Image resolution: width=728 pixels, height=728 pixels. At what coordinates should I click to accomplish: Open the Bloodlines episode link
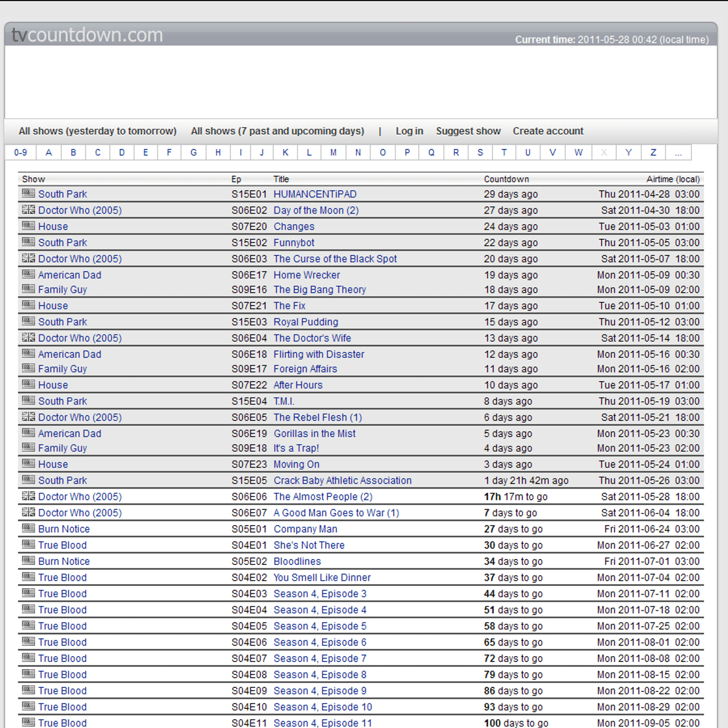tap(297, 561)
